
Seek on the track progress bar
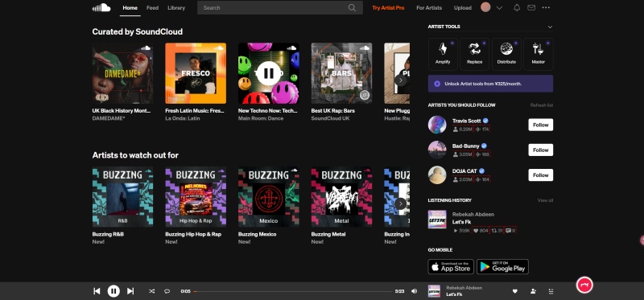pyautogui.click(x=292, y=291)
